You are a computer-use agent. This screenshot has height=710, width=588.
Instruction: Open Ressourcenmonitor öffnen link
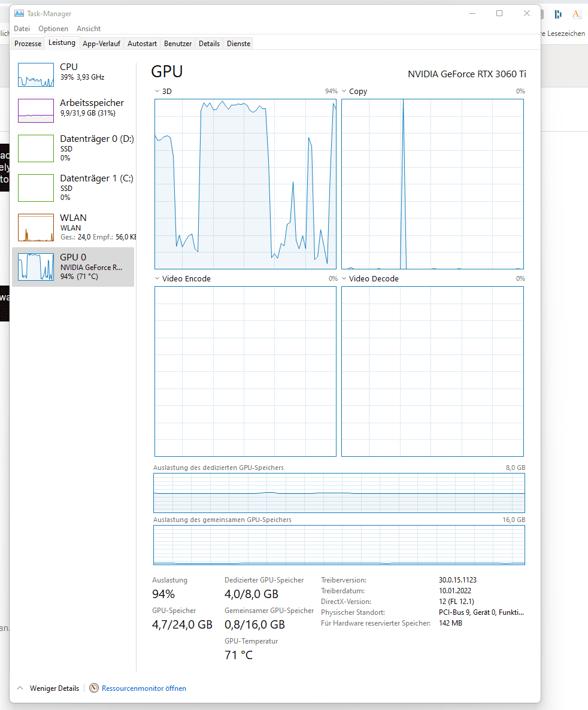pyautogui.click(x=144, y=688)
